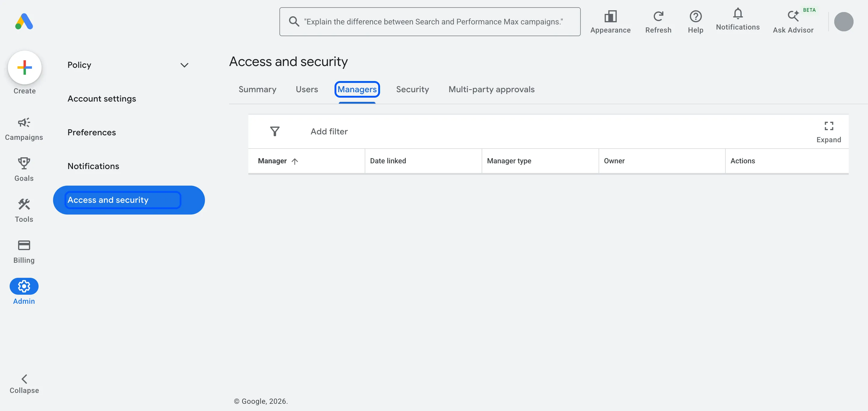This screenshot has height=411, width=868.
Task: Click Add filter field
Action: pos(329,131)
